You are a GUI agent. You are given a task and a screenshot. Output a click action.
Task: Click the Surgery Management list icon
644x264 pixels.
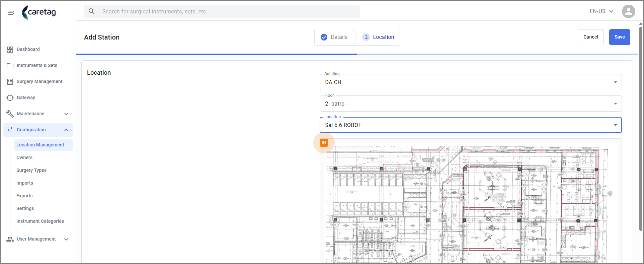[10, 82]
